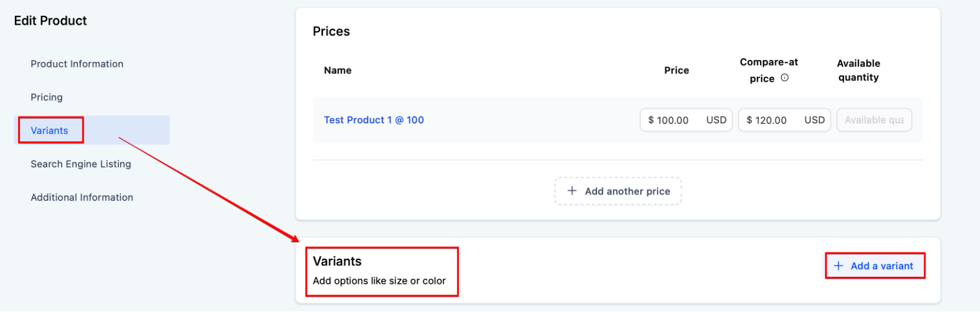Click the USD label in the compare-at field

(814, 120)
